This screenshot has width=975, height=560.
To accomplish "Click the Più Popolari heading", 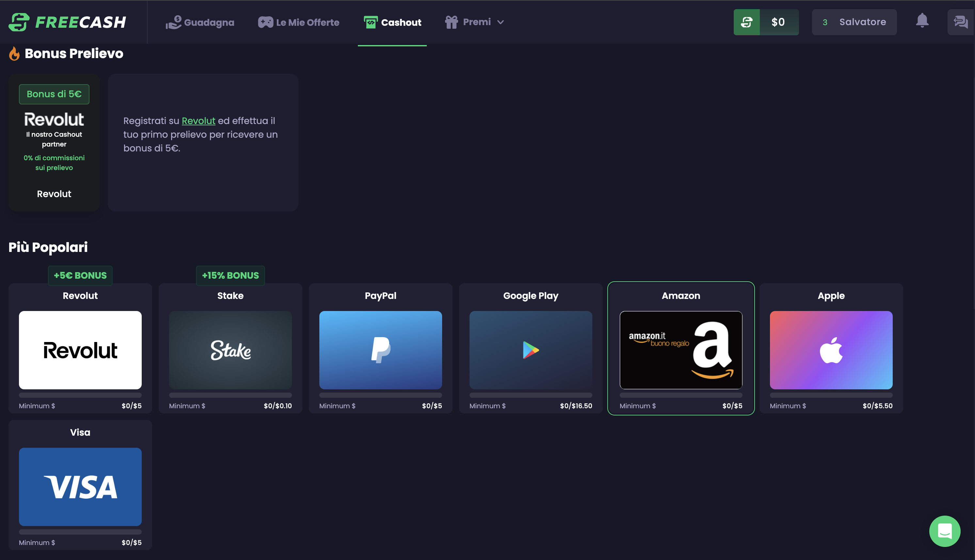I will coord(48,247).
